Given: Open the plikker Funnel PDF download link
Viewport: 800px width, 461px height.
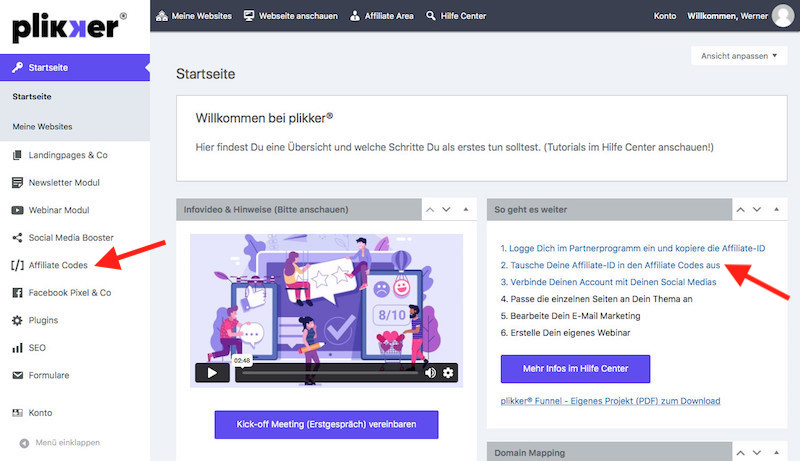Looking at the screenshot, I should pyautogui.click(x=610, y=401).
